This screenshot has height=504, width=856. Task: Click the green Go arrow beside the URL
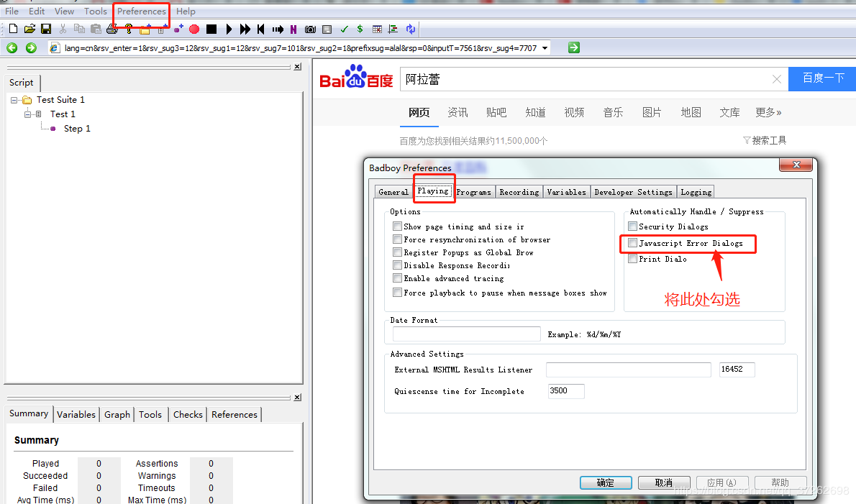tap(574, 47)
